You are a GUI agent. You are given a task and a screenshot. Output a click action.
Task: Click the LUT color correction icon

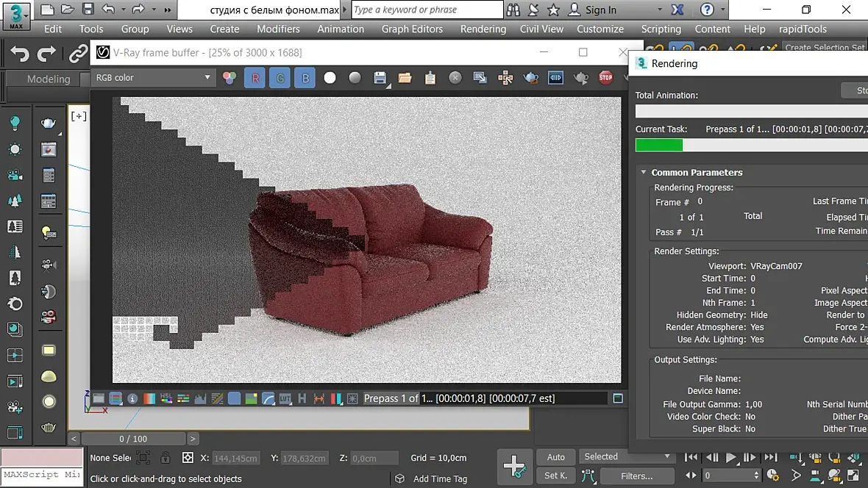click(285, 398)
